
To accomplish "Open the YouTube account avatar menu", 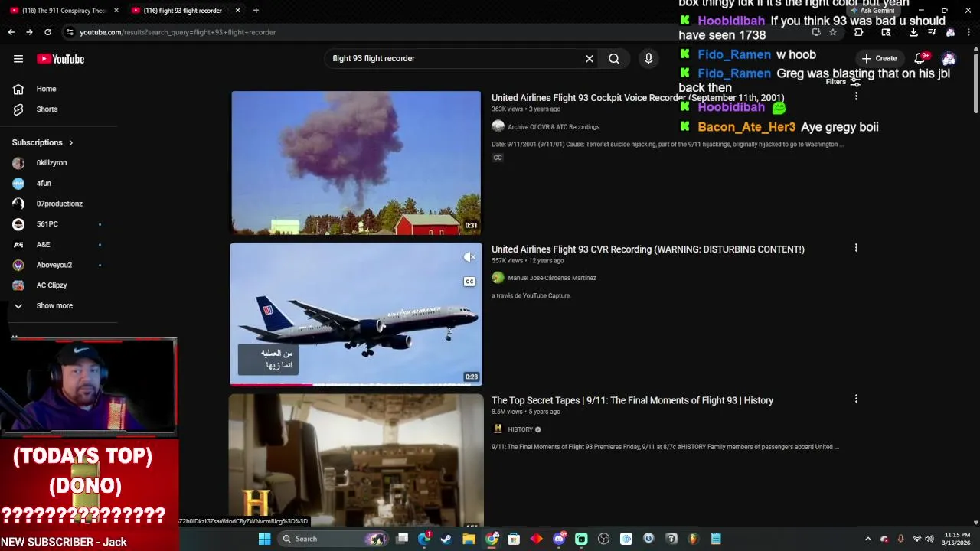I will tap(949, 58).
